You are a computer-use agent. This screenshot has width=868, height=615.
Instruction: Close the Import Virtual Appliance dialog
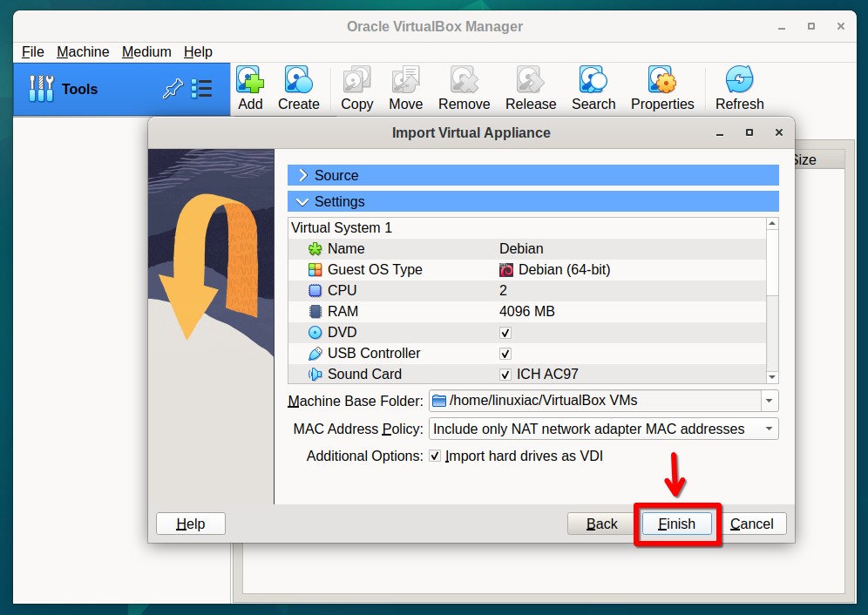pos(779,133)
